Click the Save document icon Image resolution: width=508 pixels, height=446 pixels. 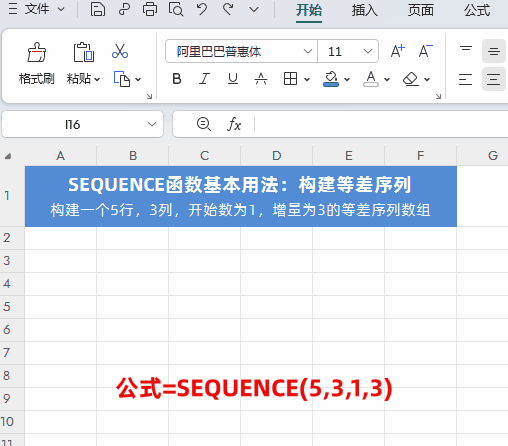tap(98, 9)
